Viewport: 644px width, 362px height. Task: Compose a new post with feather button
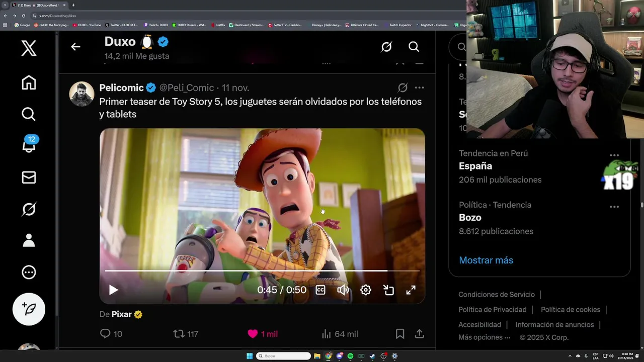29,309
